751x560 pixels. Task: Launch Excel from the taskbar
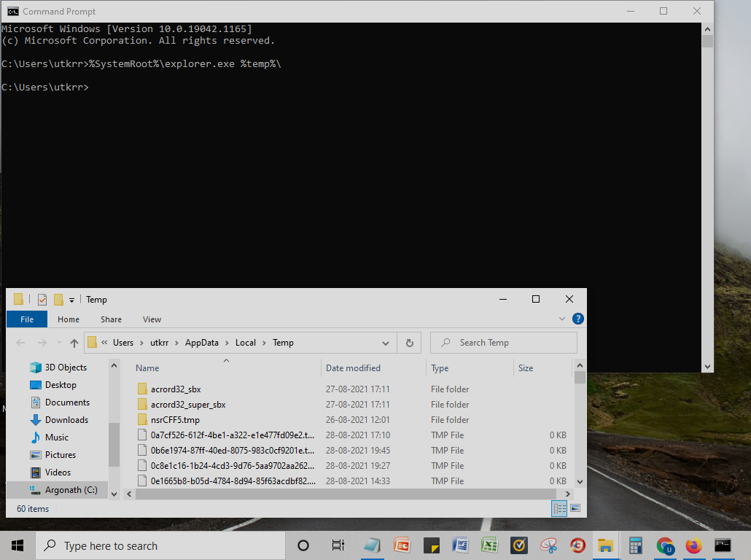point(489,545)
